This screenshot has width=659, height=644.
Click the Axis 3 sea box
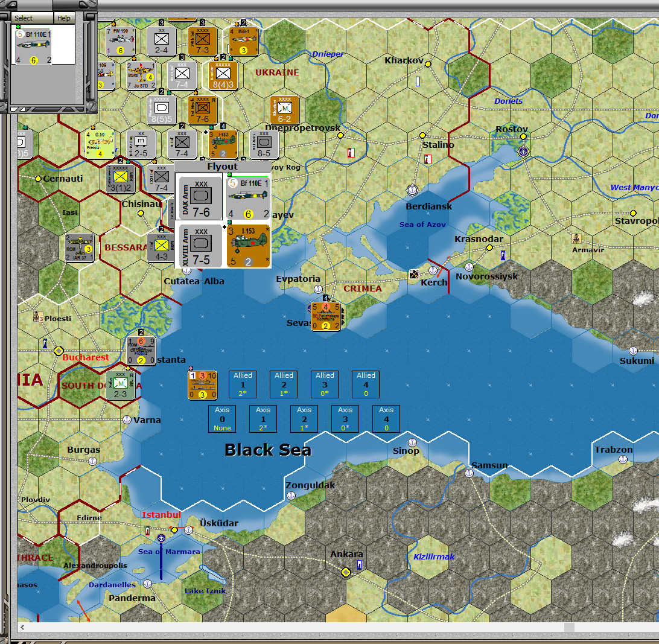coord(345,419)
